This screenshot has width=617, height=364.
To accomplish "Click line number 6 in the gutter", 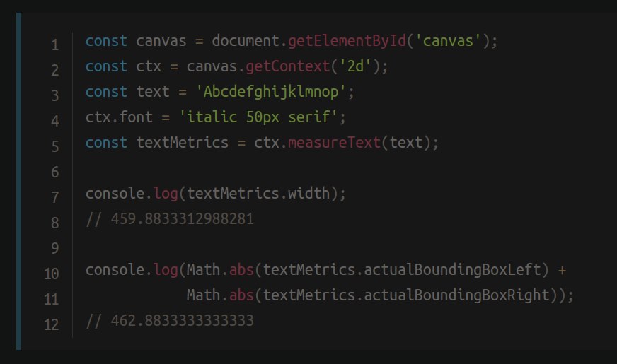I will coord(55,172).
